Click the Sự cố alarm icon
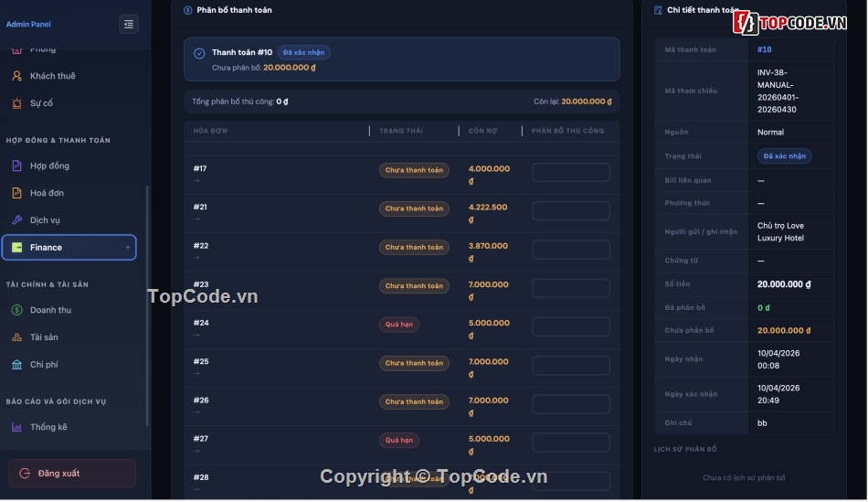 pyautogui.click(x=17, y=103)
